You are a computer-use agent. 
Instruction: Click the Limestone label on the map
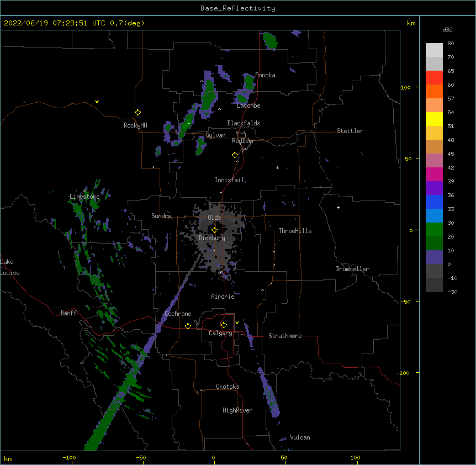pos(84,197)
